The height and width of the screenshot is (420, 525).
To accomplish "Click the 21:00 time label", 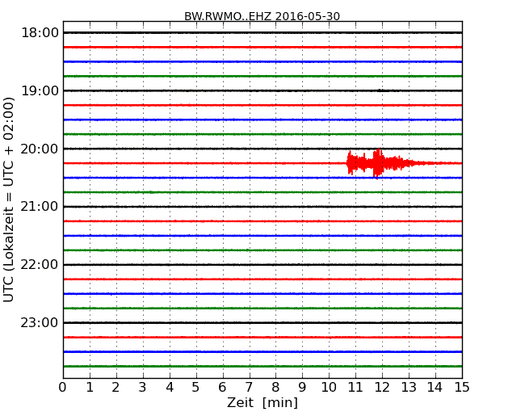I will point(40,207).
